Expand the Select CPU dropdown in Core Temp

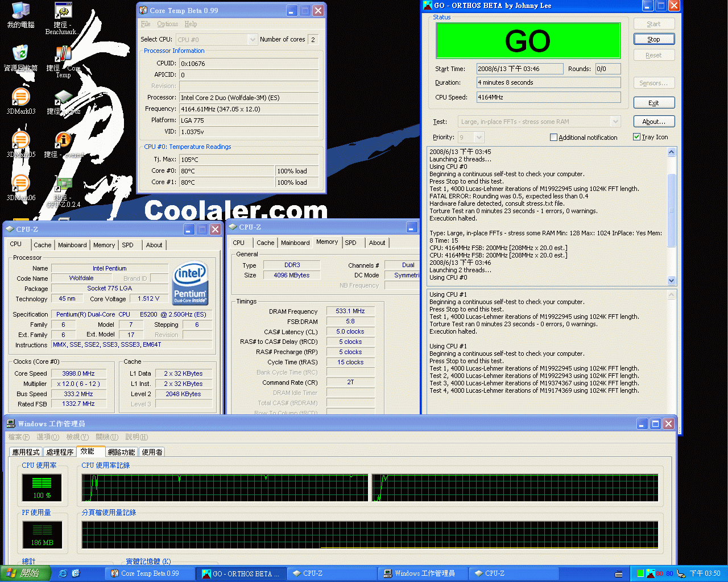[x=253, y=39]
